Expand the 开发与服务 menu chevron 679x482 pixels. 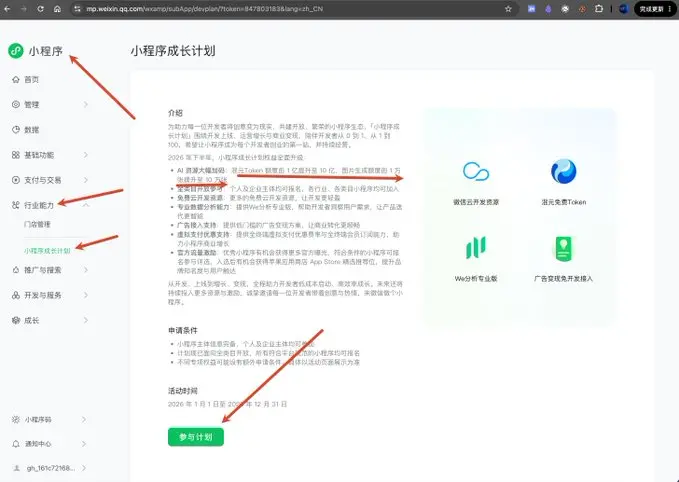pos(85,295)
